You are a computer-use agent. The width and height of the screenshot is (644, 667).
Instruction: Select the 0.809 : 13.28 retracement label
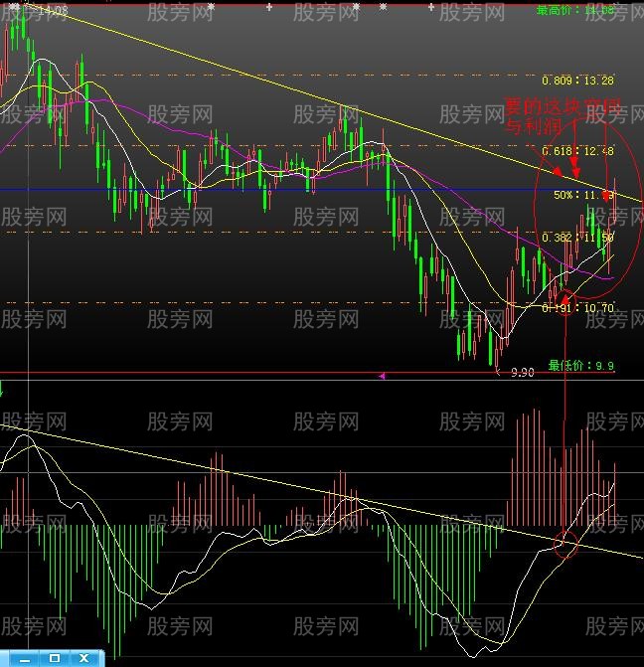(x=577, y=81)
